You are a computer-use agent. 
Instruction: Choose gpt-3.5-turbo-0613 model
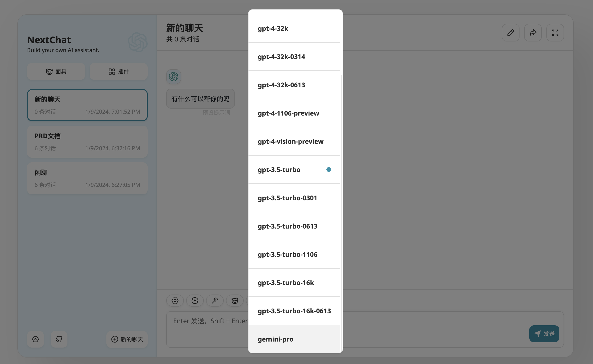[x=294, y=226]
